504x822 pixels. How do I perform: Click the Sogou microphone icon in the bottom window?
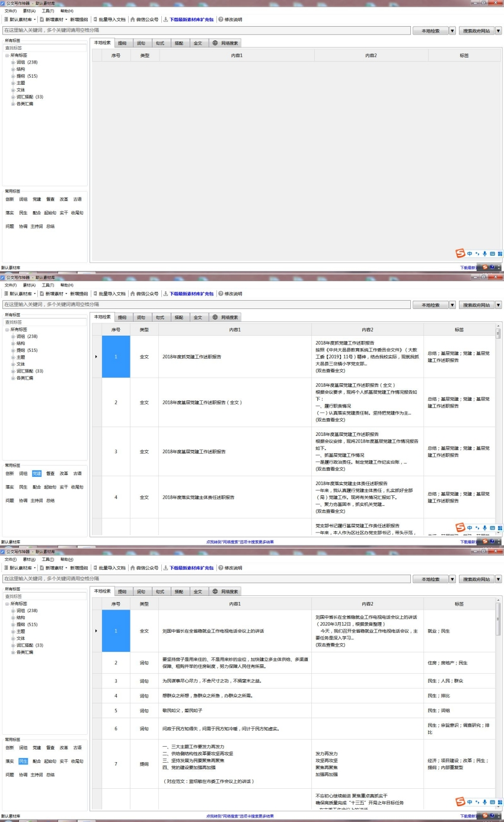[485, 802]
